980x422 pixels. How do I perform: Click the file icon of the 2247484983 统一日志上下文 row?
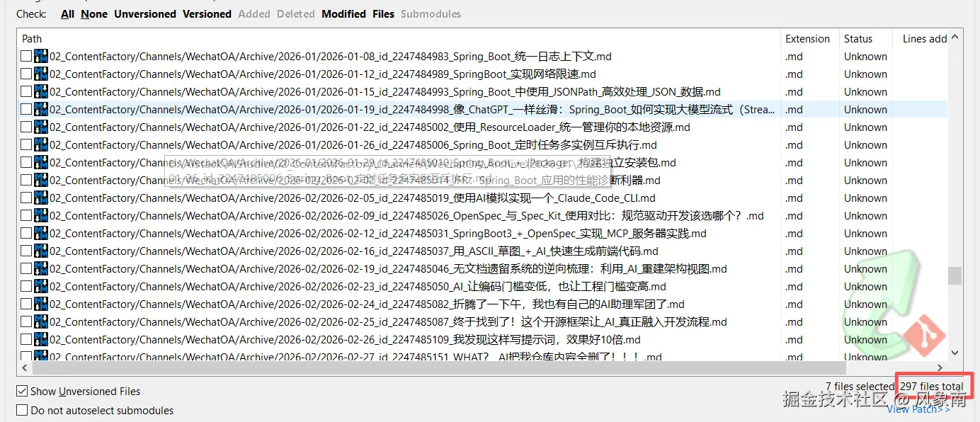[x=41, y=57]
